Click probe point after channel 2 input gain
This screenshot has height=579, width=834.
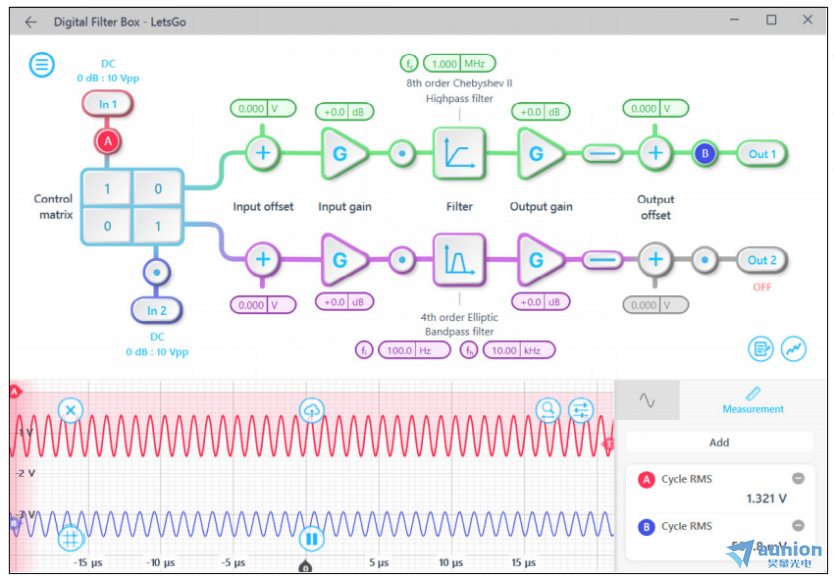click(402, 260)
